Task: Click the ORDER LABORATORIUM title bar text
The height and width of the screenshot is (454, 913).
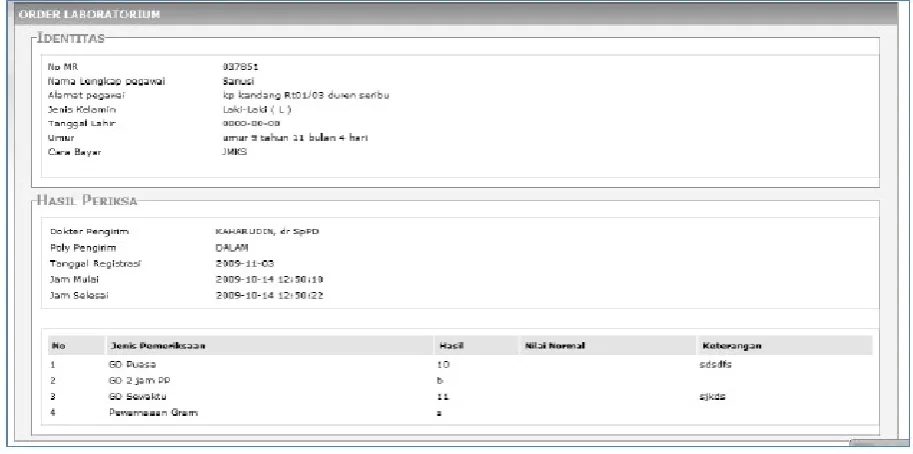Action: click(89, 14)
